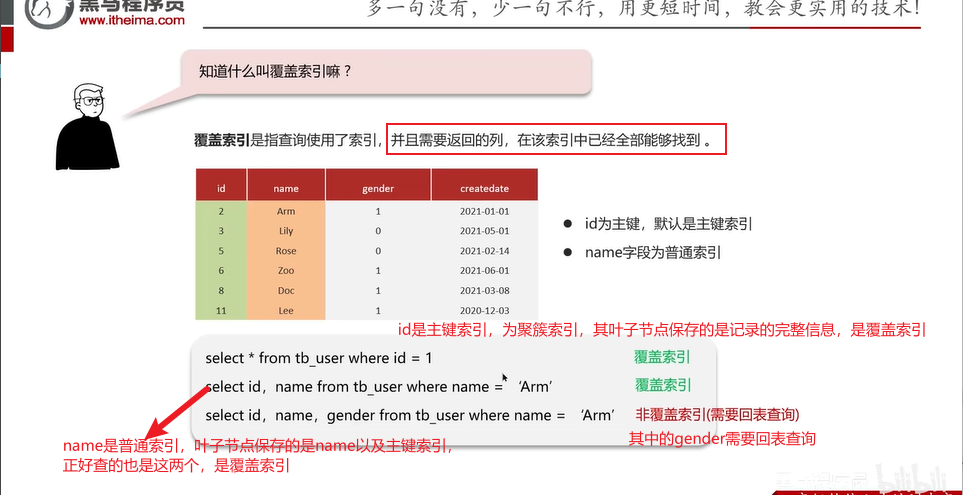Click the name cell Lee
The width and height of the screenshot is (963, 495).
[x=286, y=310]
